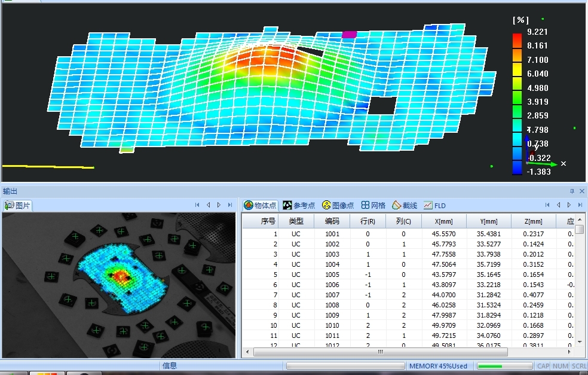The image size is (588, 375).
Task: Jump to first tab in image panel
Action: [197, 205]
